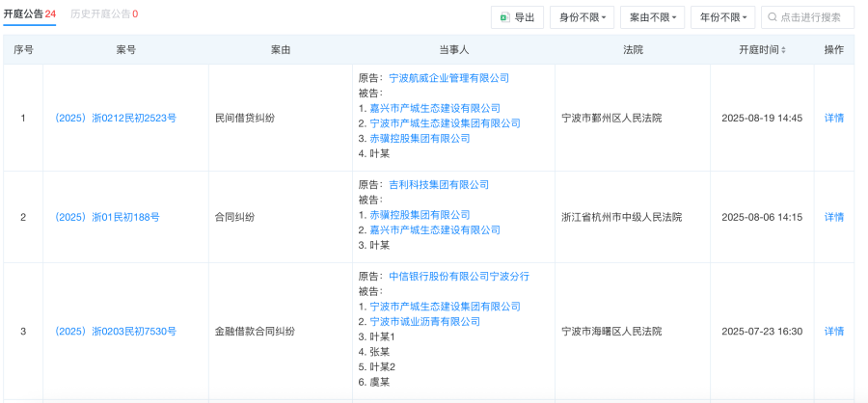Open case (2025)浙01民初188号
This screenshot has width=868, height=403.
pyautogui.click(x=107, y=217)
